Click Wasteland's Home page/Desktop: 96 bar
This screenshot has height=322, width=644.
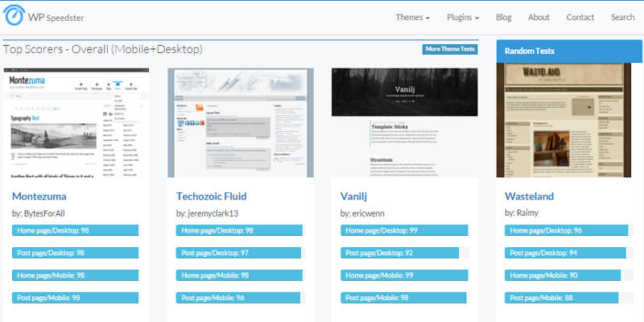567,230
